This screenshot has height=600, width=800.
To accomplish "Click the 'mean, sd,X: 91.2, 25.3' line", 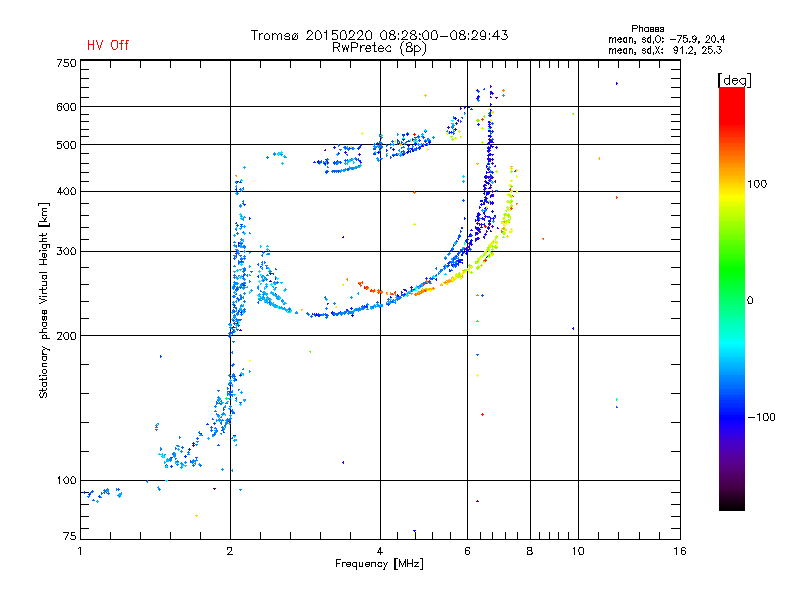I will tap(665, 50).
